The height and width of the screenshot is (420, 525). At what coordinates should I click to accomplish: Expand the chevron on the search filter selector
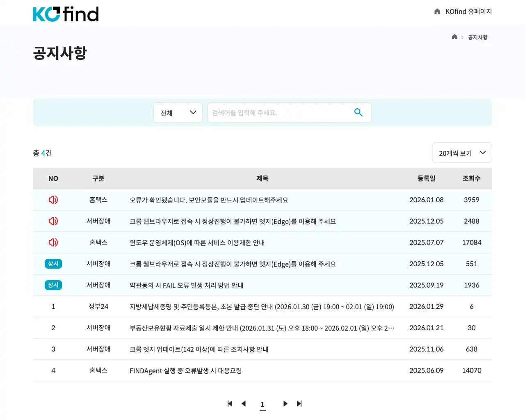[x=192, y=112]
